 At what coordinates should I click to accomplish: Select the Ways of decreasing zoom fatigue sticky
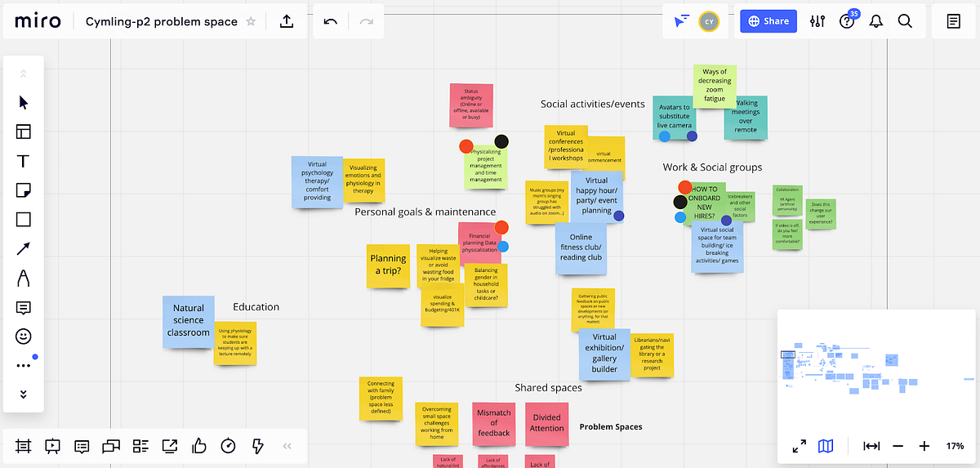click(715, 87)
